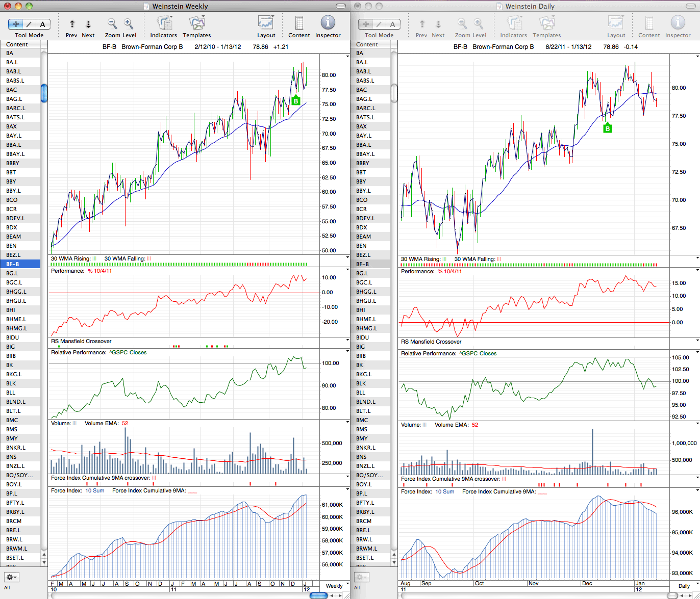The image size is (700, 599).
Task: Select BP.L in Daily symbol list
Action: 370,493
